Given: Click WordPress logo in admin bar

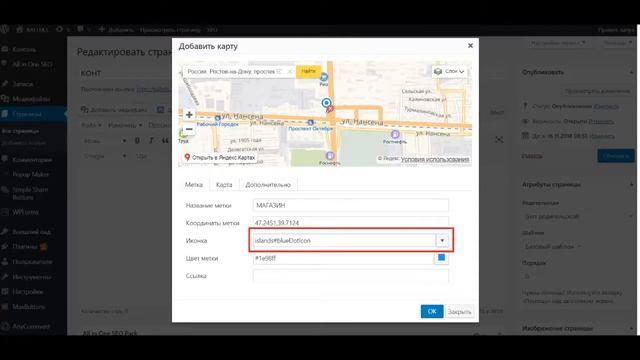Looking at the screenshot, I should click(x=4, y=29).
